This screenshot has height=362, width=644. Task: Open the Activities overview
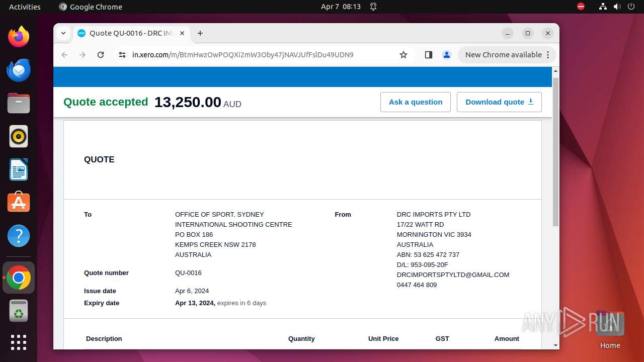click(25, 7)
